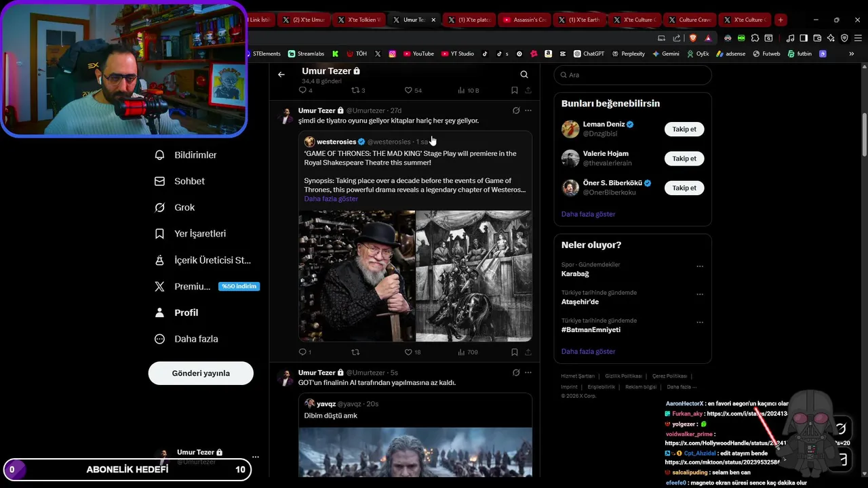Open Bildirimler notifications in the sidebar
868x488 pixels.
[x=186, y=155]
